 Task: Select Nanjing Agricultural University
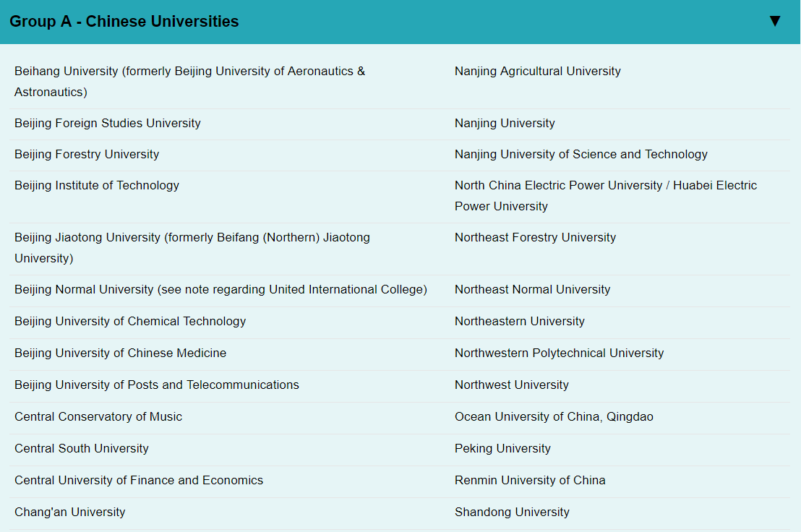[537, 71]
